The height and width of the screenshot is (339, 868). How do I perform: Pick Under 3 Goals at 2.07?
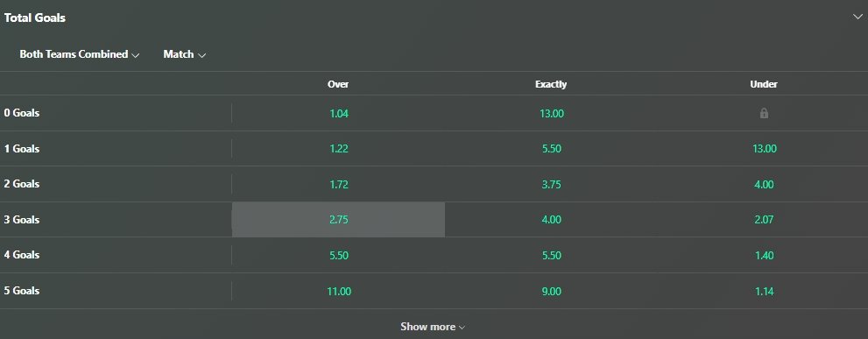(x=764, y=219)
